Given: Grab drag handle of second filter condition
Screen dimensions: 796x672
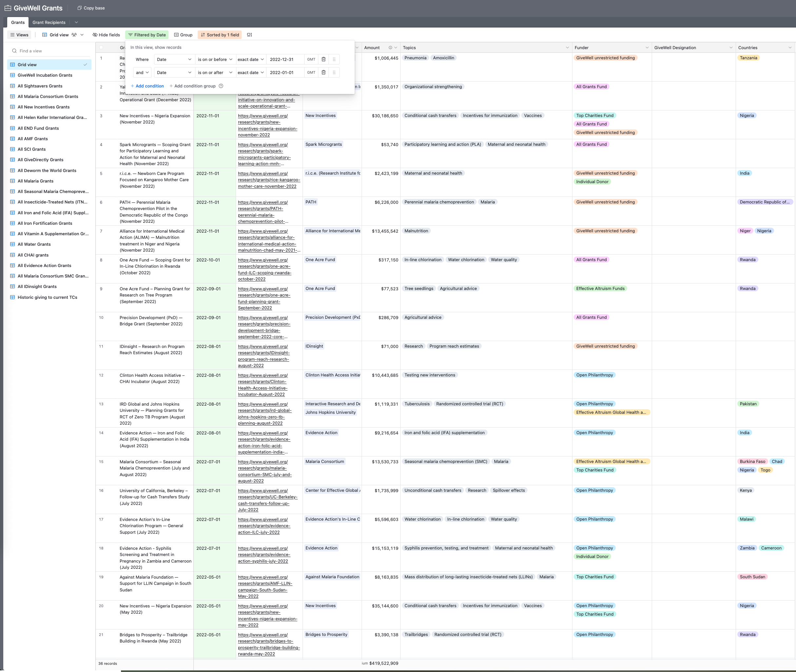Looking at the screenshot, I should tap(334, 72).
